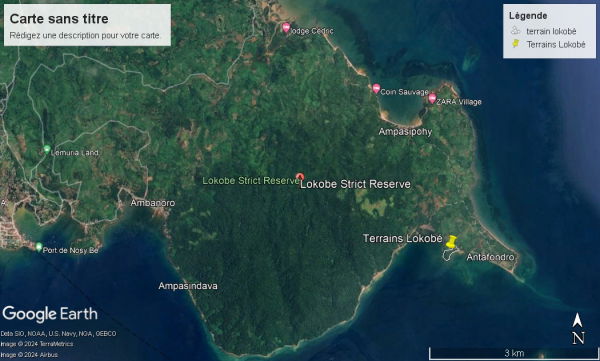Screen dimensions: 600x361
Task: Click the Google Earth logo
Action: click(50, 314)
